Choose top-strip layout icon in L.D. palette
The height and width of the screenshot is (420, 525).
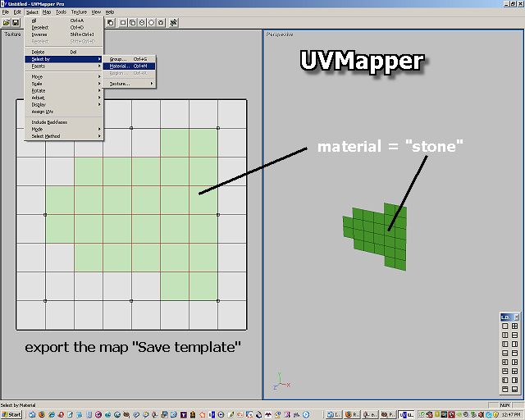click(514, 353)
